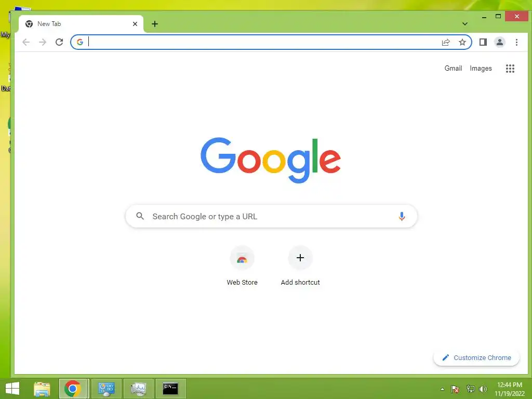Click the search magnifier icon
This screenshot has width=532, height=399.
pyautogui.click(x=140, y=216)
